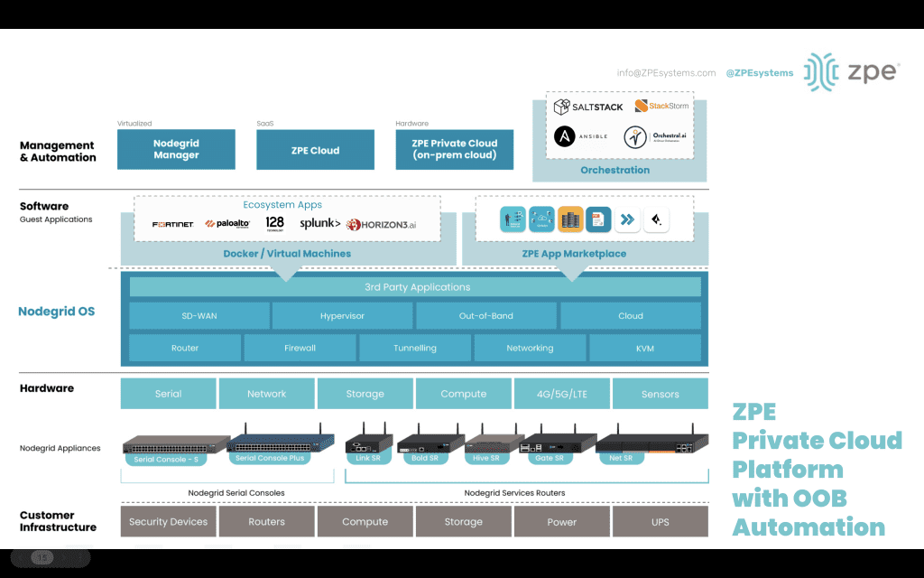Click the Orchestral.ai logo

coord(655,137)
